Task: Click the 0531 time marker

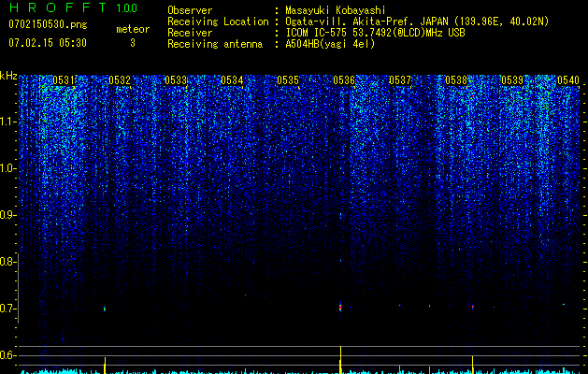Action: tap(64, 80)
